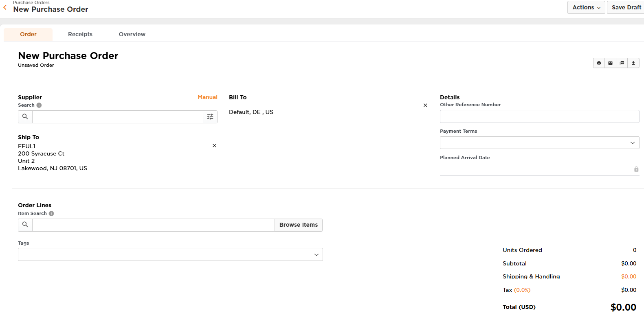Clear the Bill To address
The width and height of the screenshot is (644, 322).
pyautogui.click(x=425, y=105)
